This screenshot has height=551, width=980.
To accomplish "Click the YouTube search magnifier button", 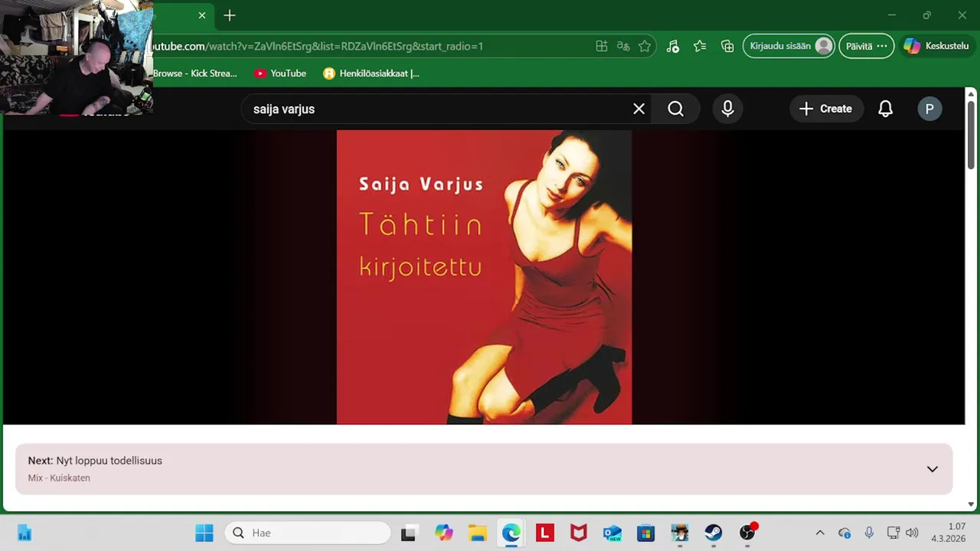I will click(675, 109).
